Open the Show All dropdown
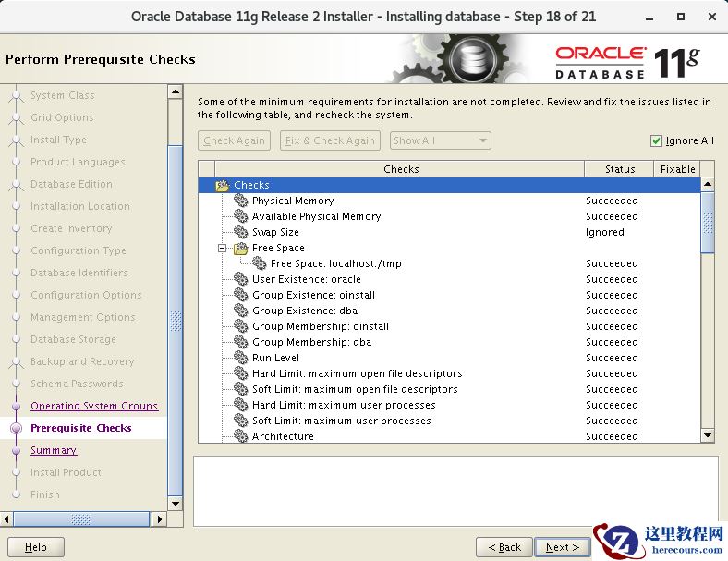The width and height of the screenshot is (728, 561). [440, 140]
